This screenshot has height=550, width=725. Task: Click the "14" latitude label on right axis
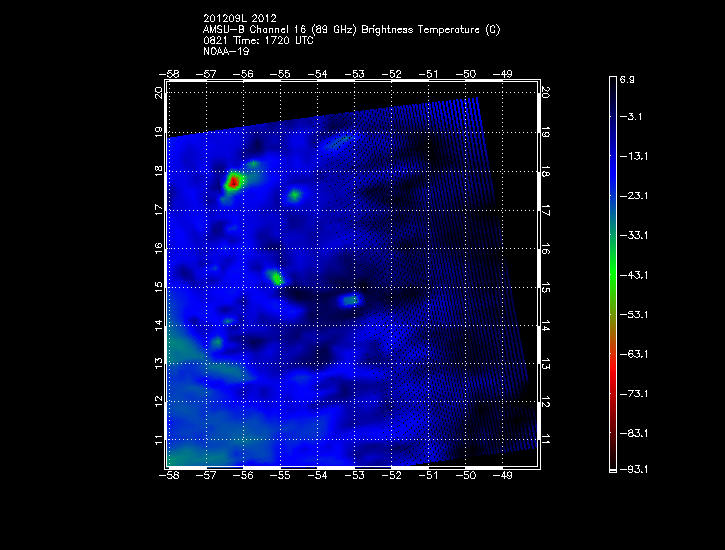[x=545, y=326]
